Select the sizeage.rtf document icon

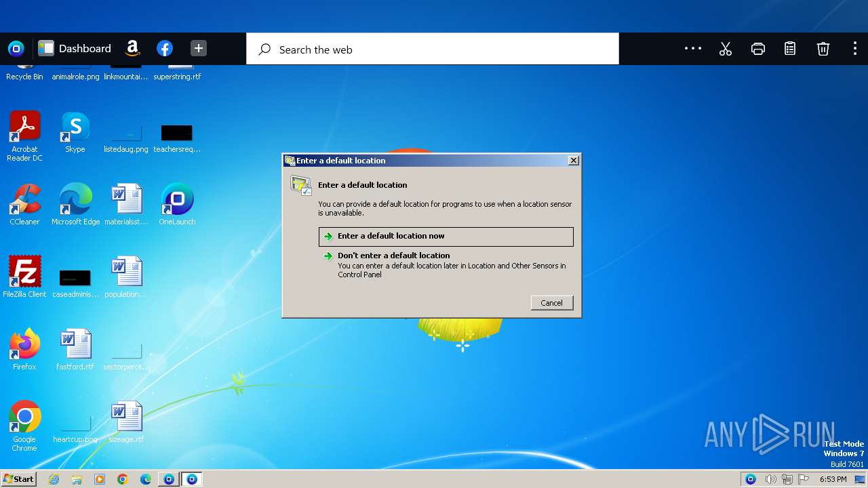point(126,422)
